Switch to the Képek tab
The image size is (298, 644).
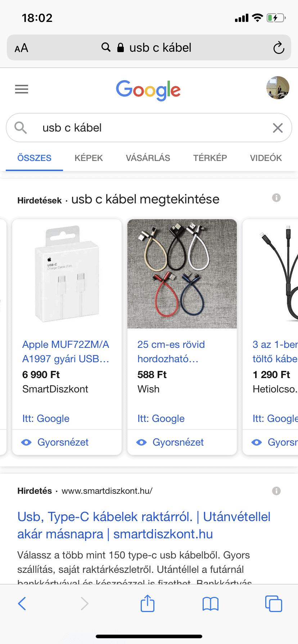pos(89,158)
